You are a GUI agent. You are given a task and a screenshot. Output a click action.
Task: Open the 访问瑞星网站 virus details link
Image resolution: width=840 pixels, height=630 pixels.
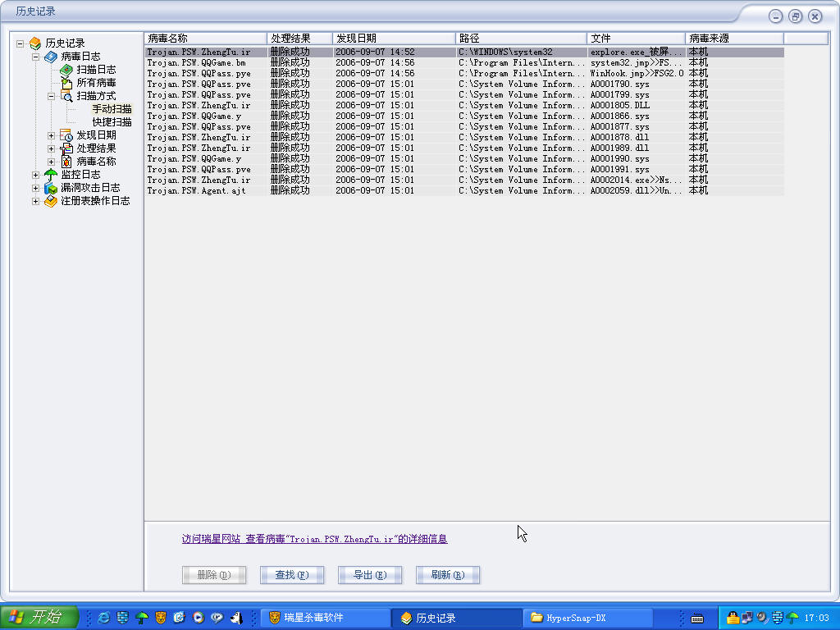click(x=314, y=539)
